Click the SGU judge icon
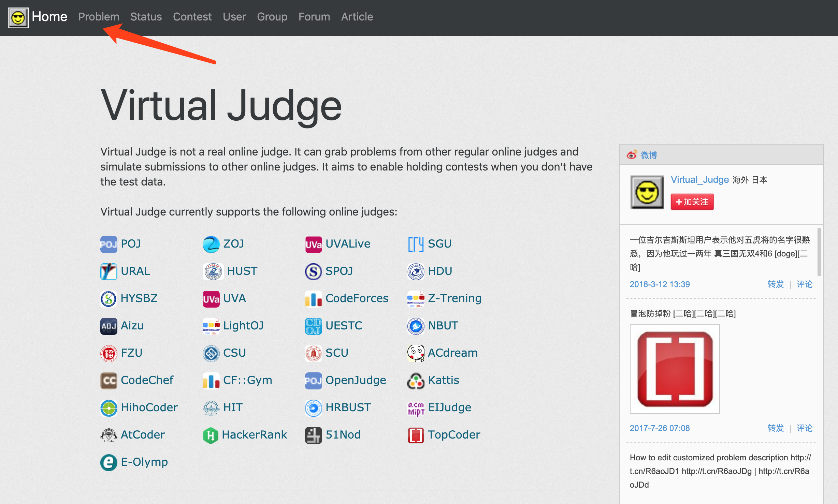The width and height of the screenshot is (838, 504). tap(416, 244)
